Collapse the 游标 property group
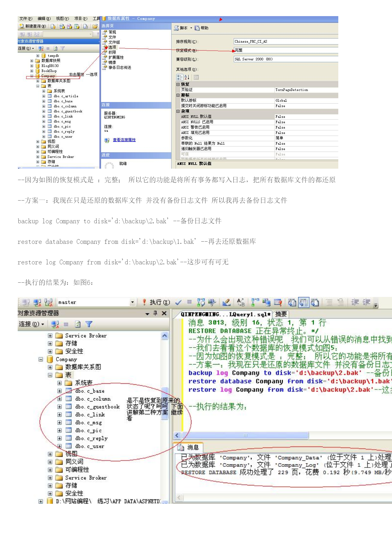 [x=178, y=95]
